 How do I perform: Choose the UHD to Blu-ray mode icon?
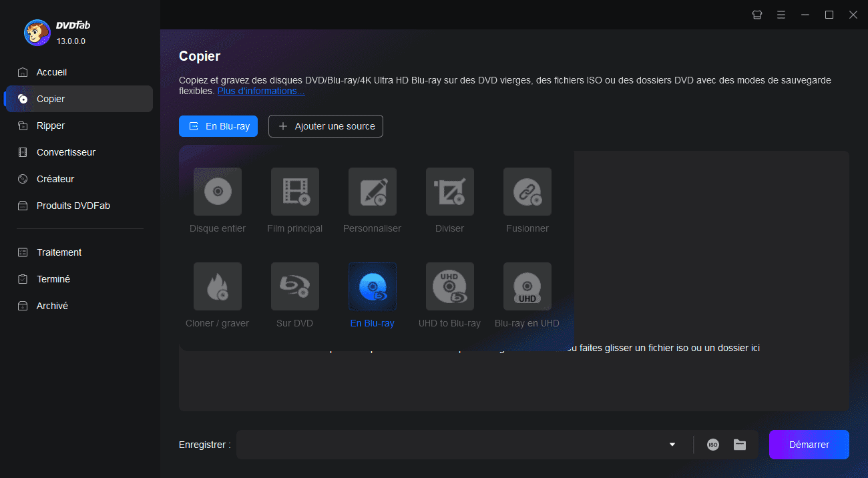(x=450, y=286)
